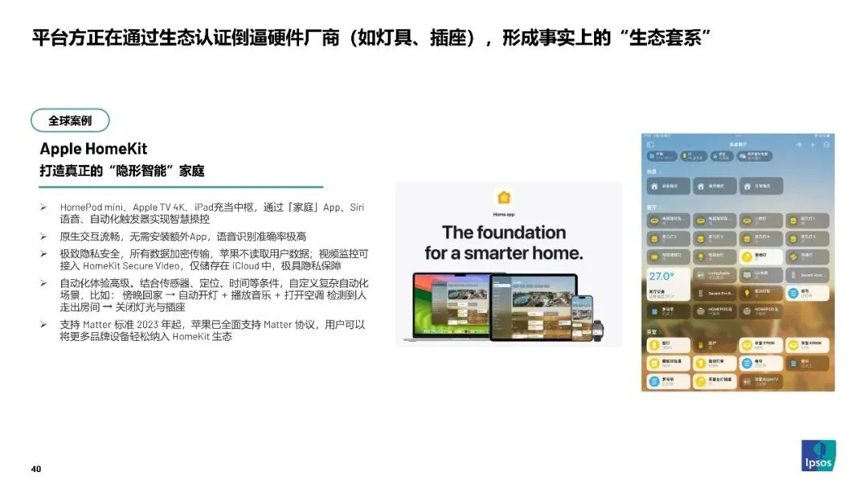Click the bullet starting '支持 Matter 标准'
This screenshot has width=868, height=489.
pyautogui.click(x=212, y=331)
